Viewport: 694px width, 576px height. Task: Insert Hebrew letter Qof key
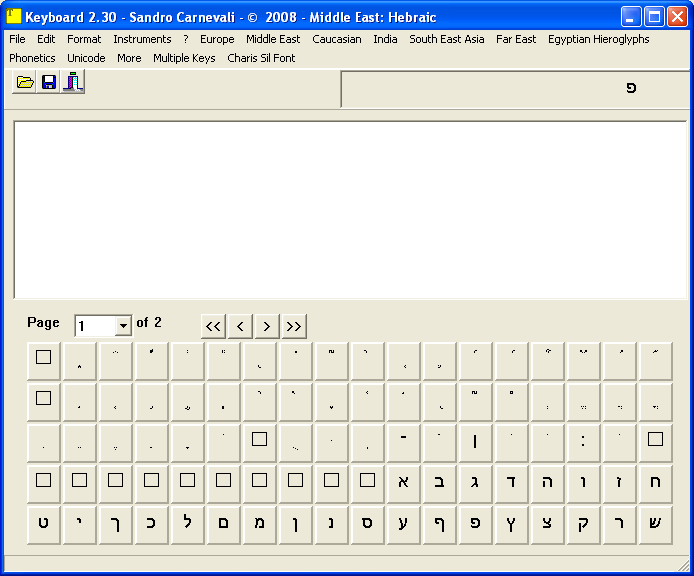583,525
